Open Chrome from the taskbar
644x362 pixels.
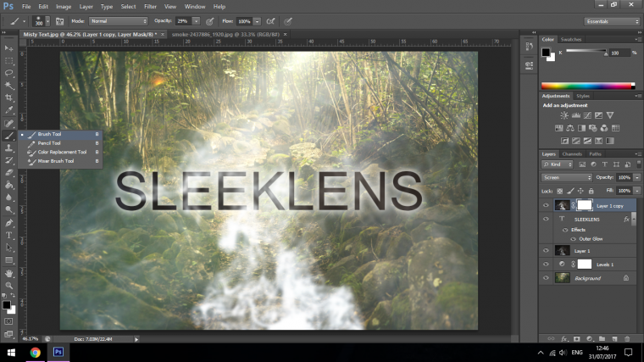pyautogui.click(x=36, y=352)
